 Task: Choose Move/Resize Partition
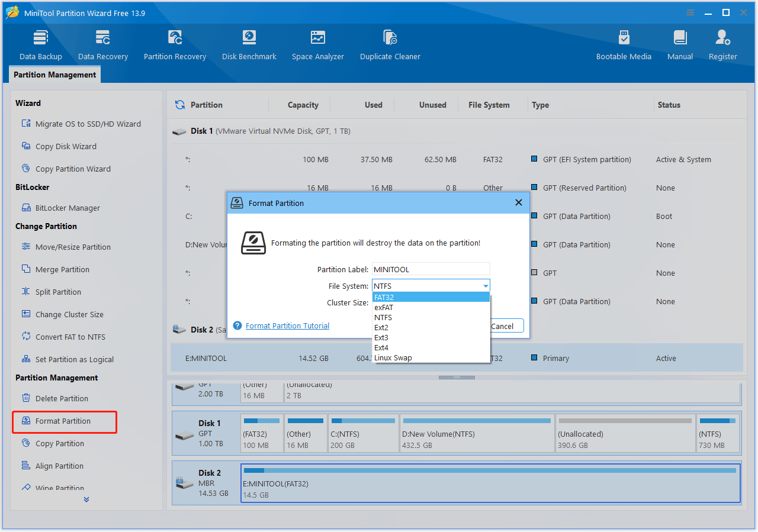(x=66, y=247)
